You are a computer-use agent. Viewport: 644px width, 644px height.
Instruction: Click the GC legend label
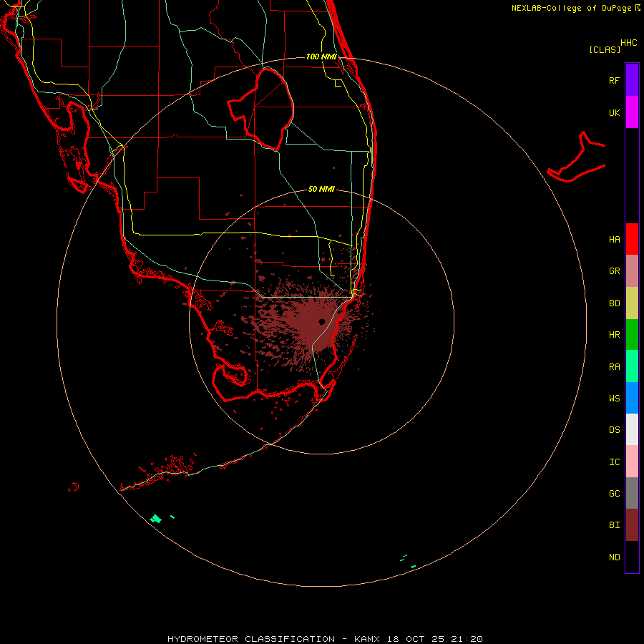pyautogui.click(x=614, y=493)
